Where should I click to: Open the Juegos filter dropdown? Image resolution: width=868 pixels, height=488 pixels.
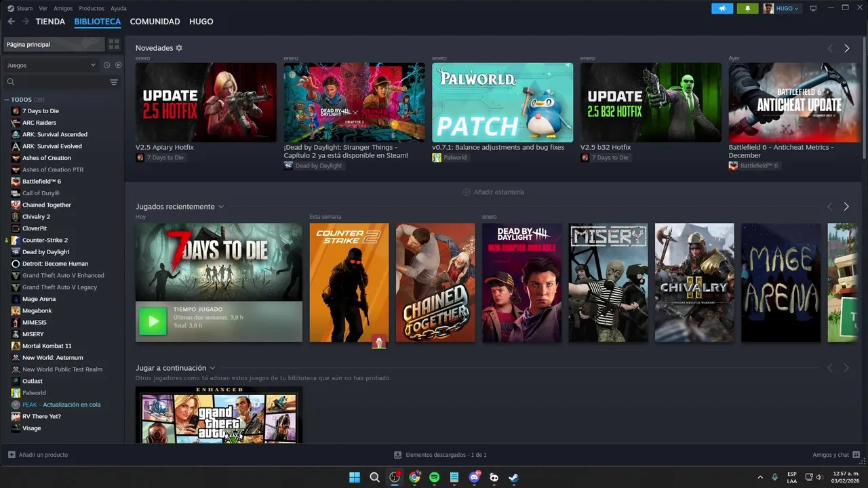point(51,65)
